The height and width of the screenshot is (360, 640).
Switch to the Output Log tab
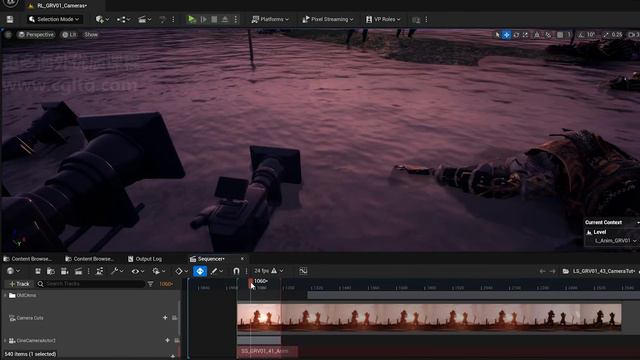(x=145, y=259)
